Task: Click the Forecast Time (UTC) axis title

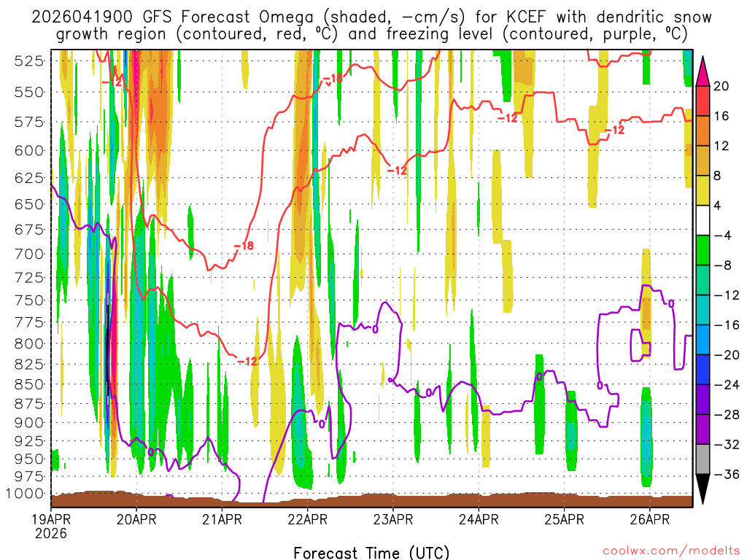Action: 371,553
